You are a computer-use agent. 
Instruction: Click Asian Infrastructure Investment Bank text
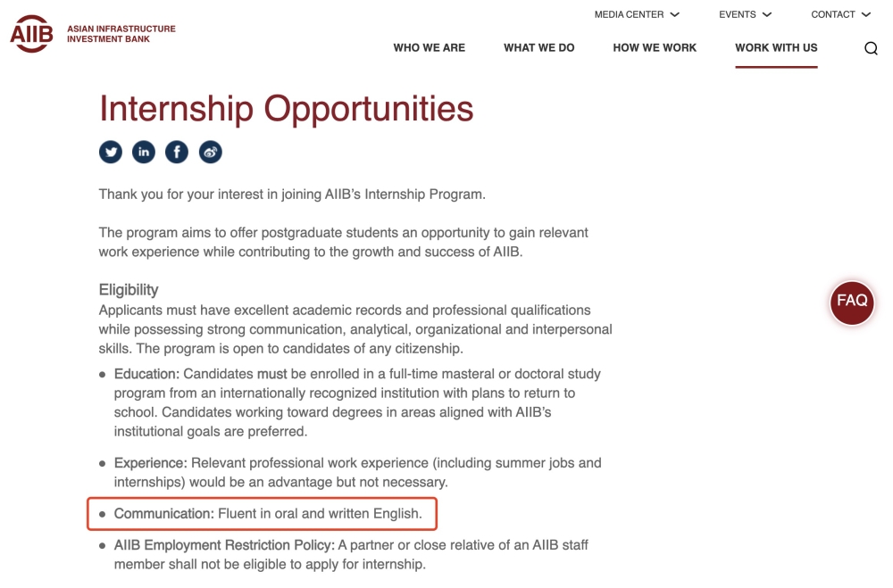[x=121, y=34]
